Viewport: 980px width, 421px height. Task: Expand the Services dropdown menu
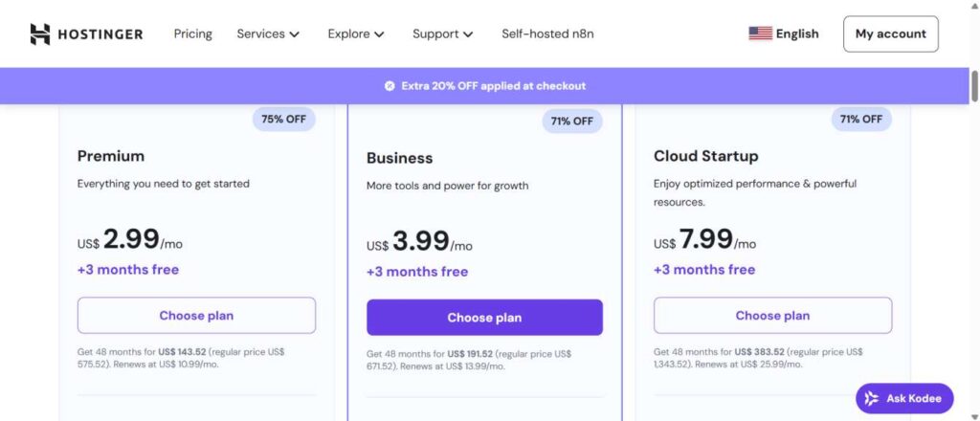coord(268,33)
